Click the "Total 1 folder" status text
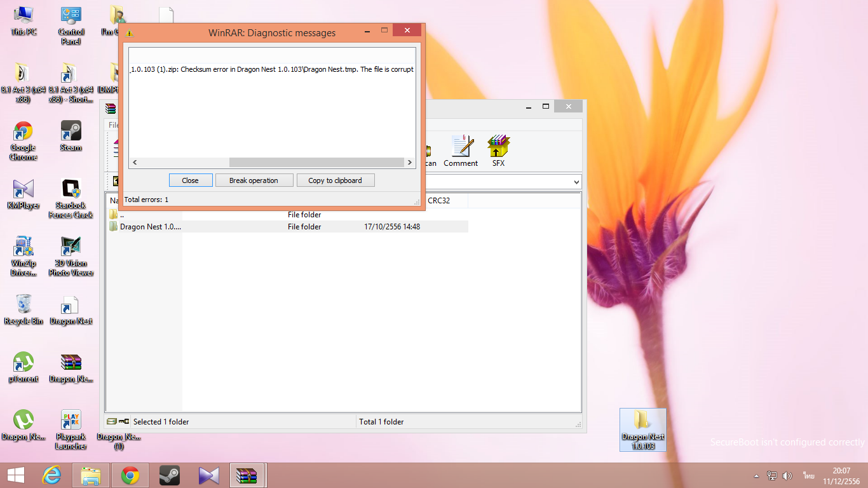This screenshot has width=868, height=488. pos(381,422)
